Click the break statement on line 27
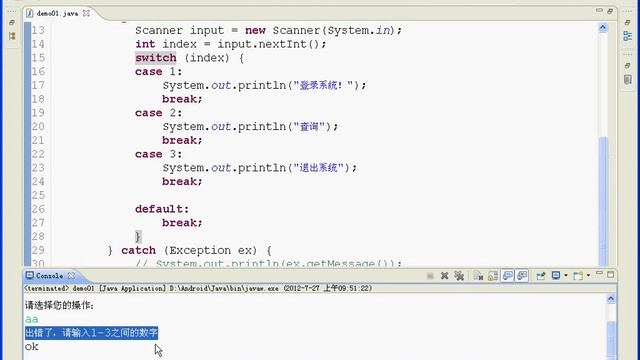 pos(182,223)
